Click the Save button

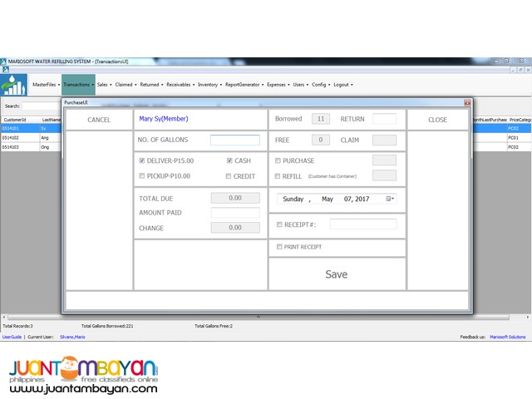[x=337, y=274]
